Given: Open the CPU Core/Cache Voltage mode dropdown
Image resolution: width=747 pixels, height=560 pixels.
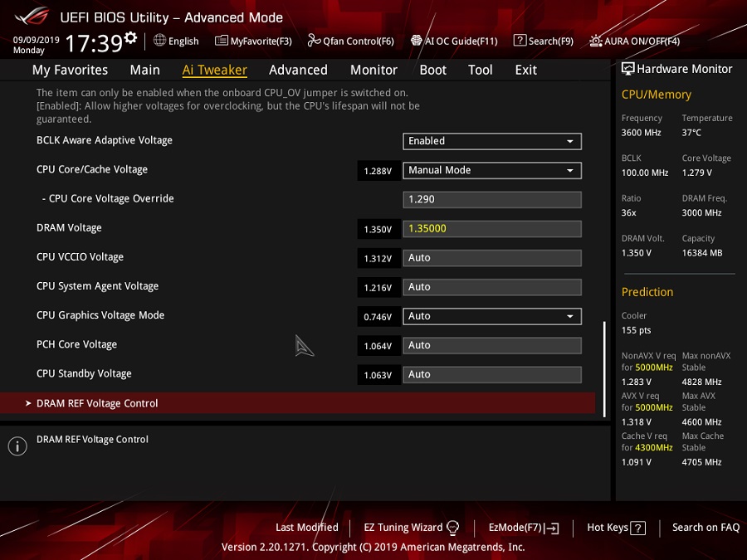Looking at the screenshot, I should click(492, 170).
